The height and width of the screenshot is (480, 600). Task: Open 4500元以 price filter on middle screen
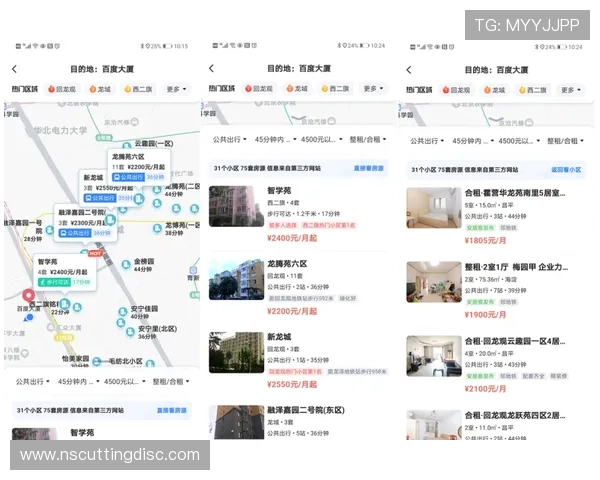coord(322,139)
